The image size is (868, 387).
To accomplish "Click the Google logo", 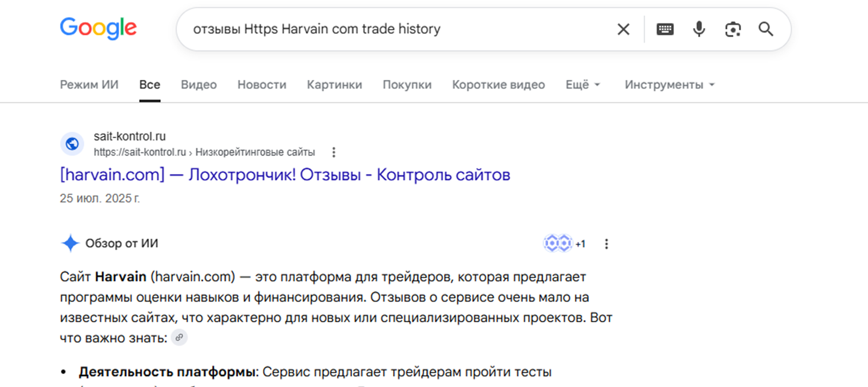I will [x=98, y=28].
